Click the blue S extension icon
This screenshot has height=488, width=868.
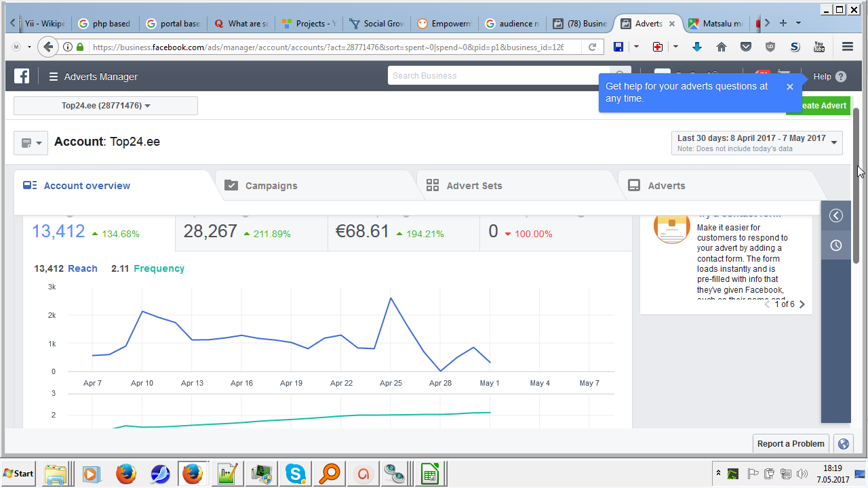point(795,47)
